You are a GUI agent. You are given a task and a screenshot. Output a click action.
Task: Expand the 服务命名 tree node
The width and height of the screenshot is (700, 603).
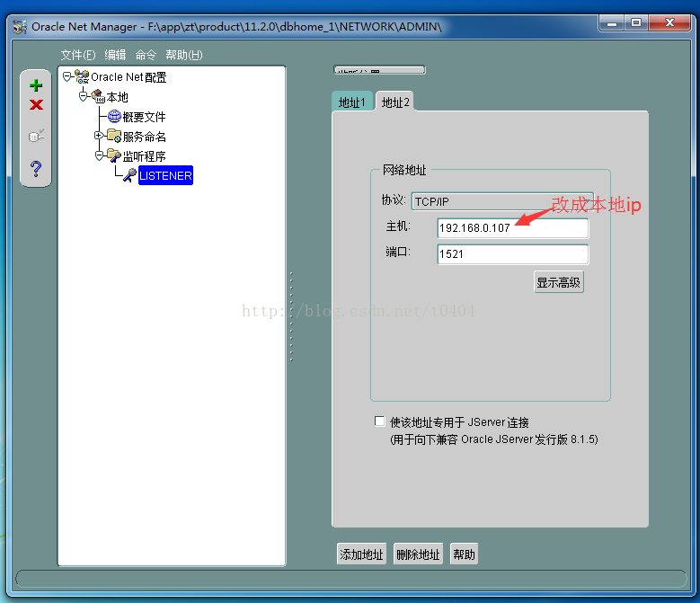[99, 135]
